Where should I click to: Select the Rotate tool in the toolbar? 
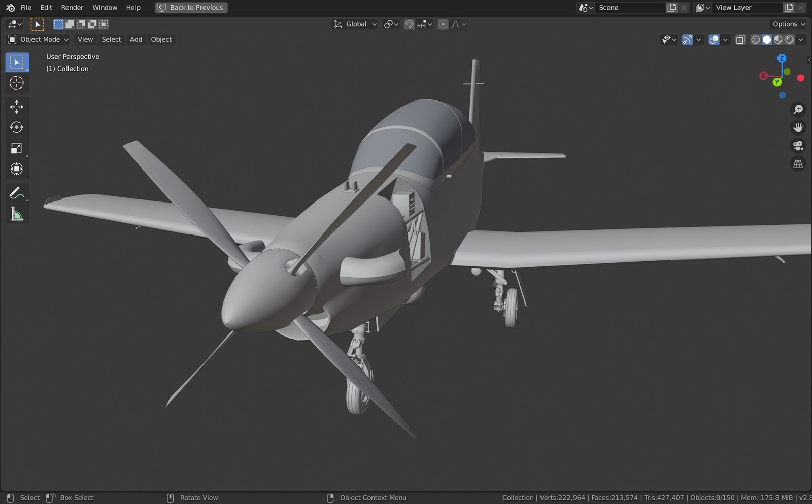(x=17, y=127)
